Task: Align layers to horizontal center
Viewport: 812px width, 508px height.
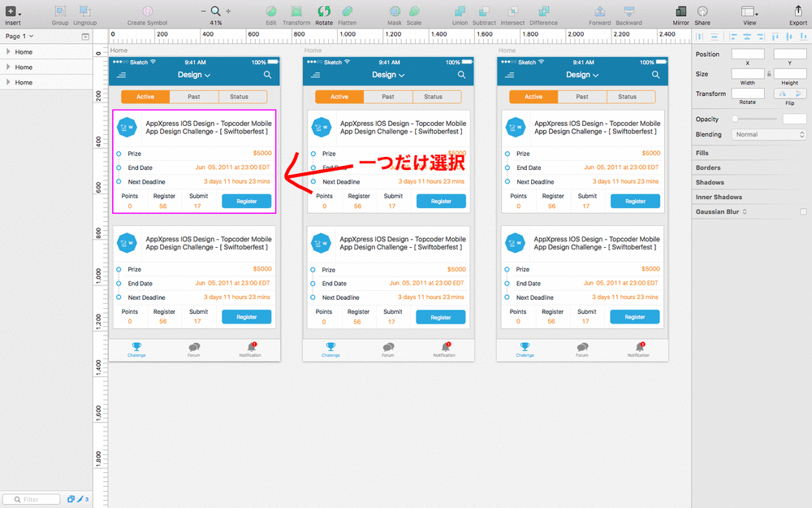Action: pos(747,37)
